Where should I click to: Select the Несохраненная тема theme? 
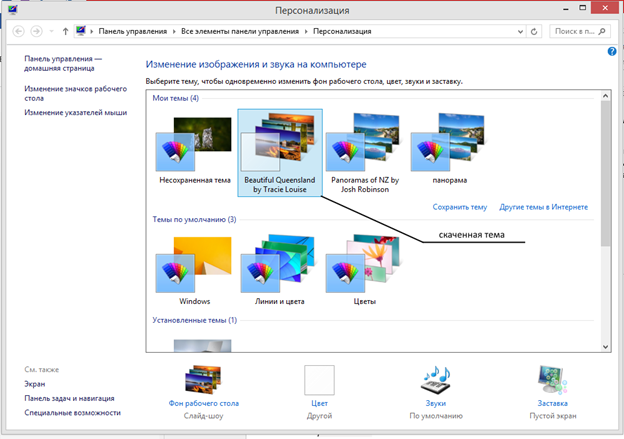click(194, 151)
